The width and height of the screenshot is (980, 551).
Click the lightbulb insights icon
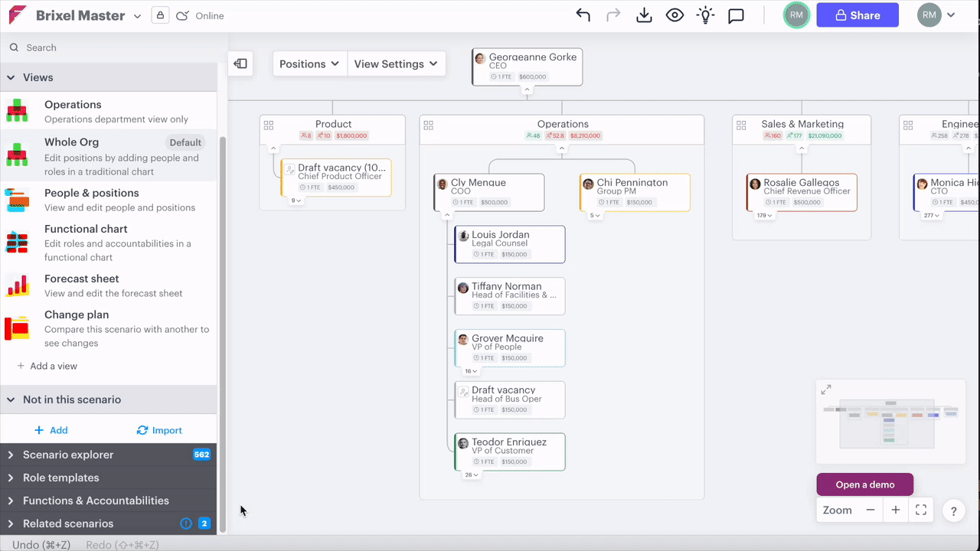point(705,15)
